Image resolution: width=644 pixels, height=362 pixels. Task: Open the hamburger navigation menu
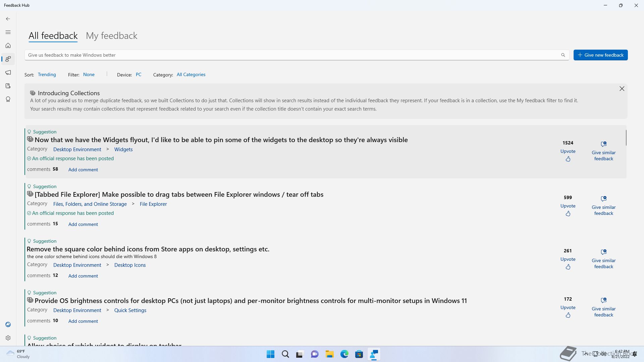tap(8, 32)
